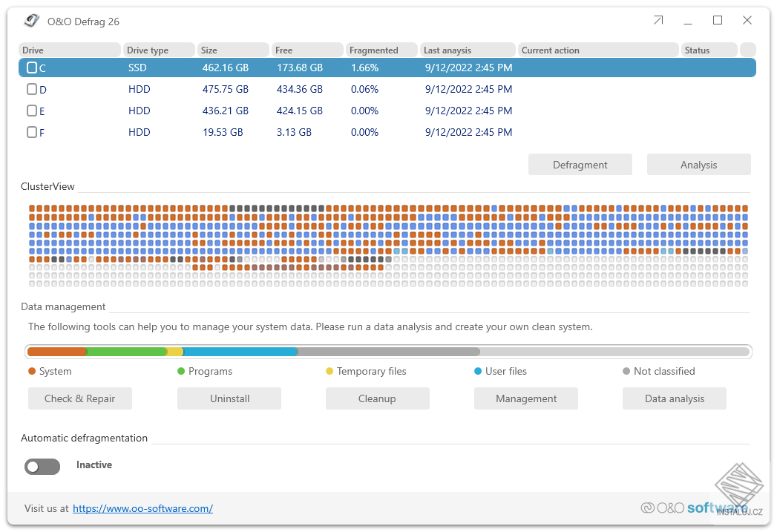Click the ClusterView section label
Screen dimensions: 777x532
tap(47, 186)
